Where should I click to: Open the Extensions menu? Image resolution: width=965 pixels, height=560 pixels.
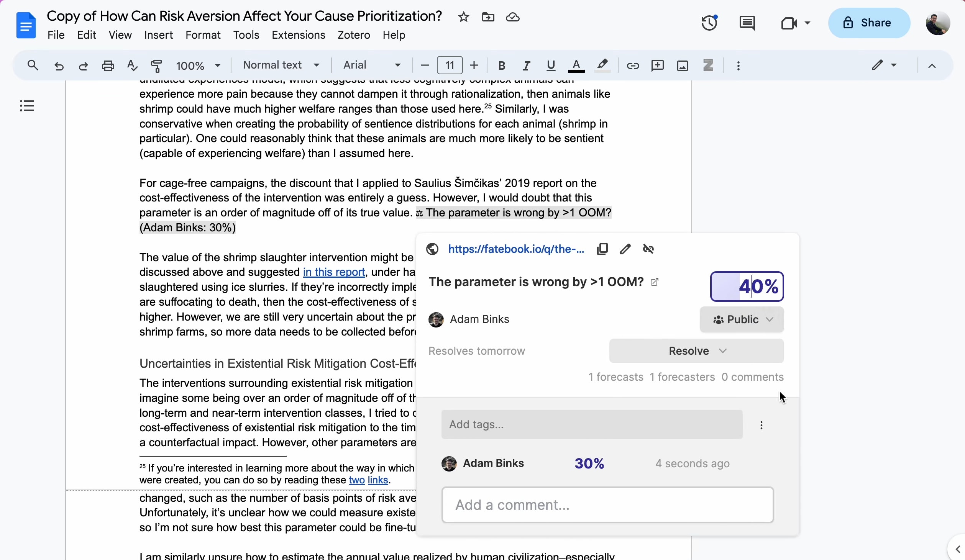click(299, 35)
